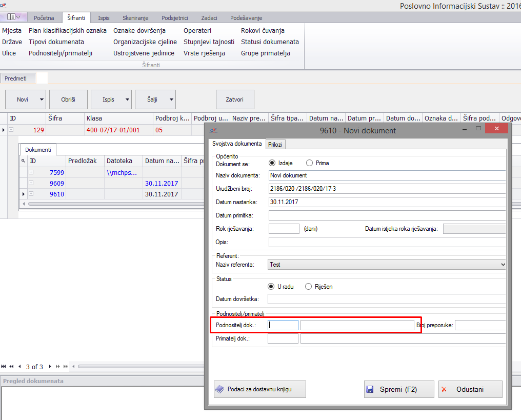Go to the next record in navigator

tap(51, 367)
